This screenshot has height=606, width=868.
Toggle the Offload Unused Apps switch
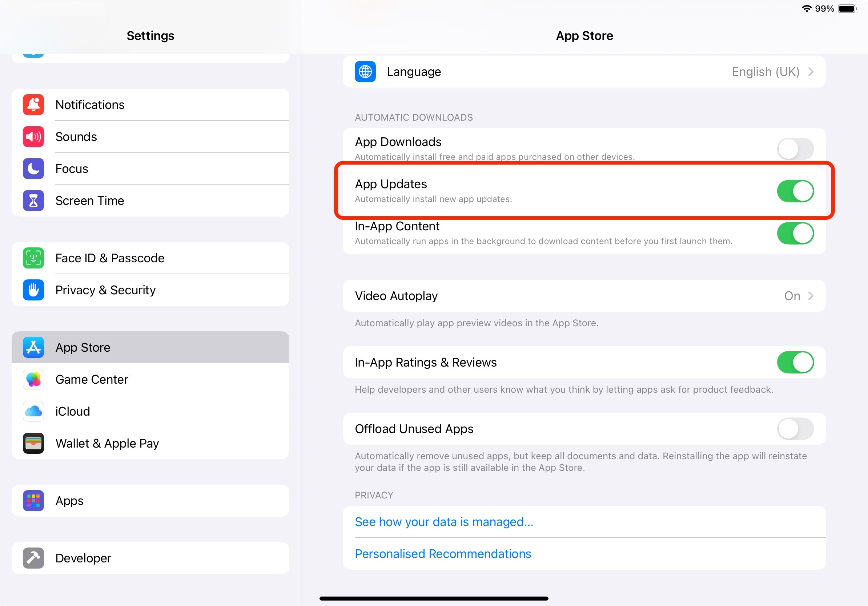pyautogui.click(x=795, y=429)
